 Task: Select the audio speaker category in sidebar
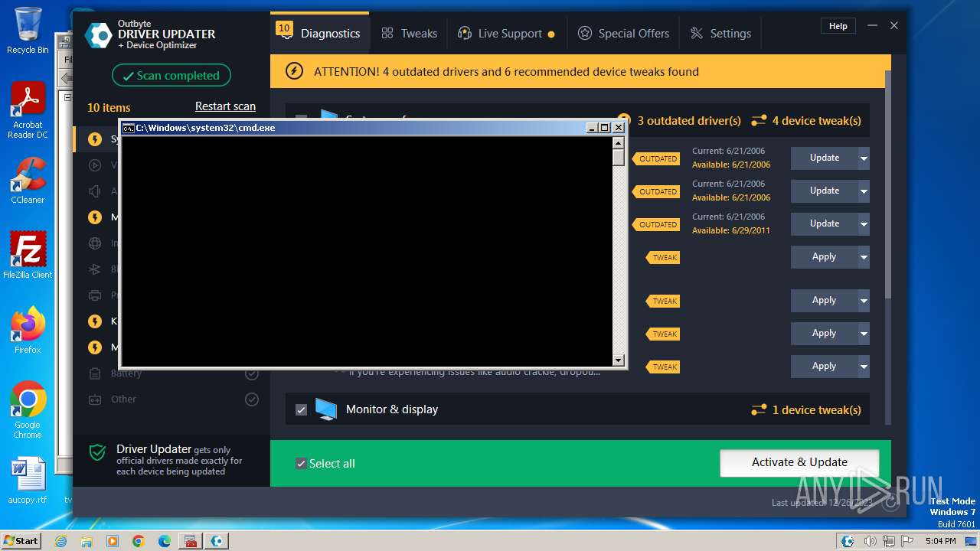tap(95, 191)
